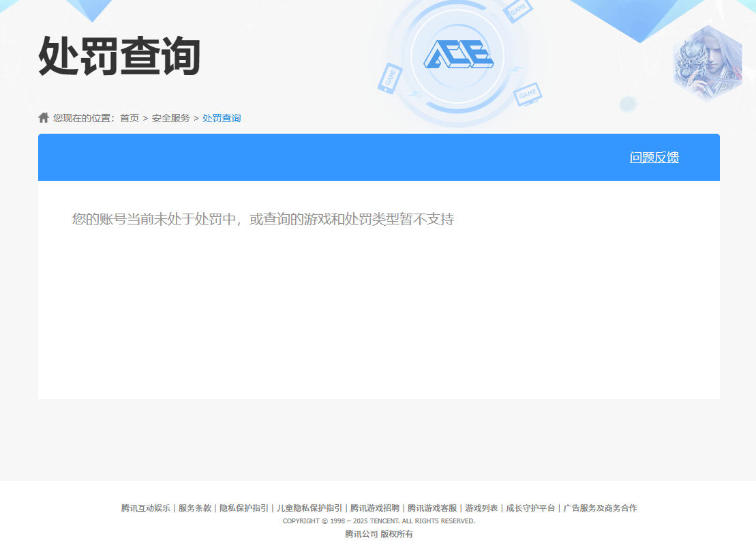Click the home icon in the breadcrumb bar
756x554 pixels.
click(42, 117)
